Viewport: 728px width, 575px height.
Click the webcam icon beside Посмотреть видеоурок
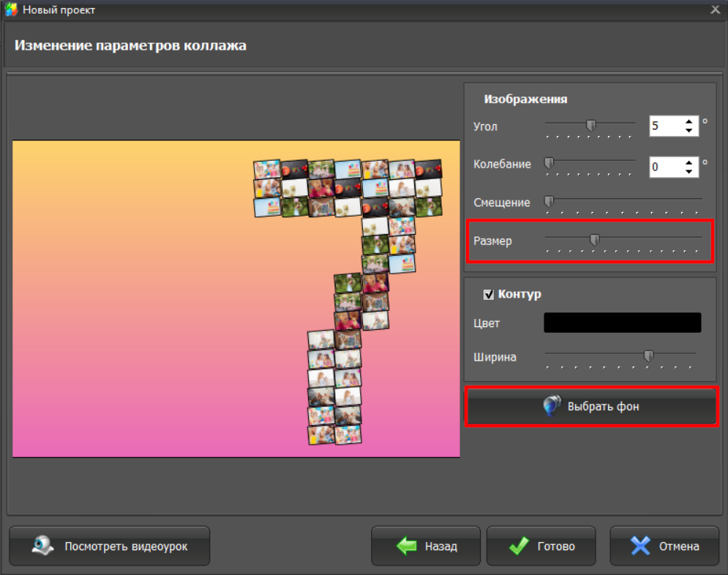pos(42,546)
